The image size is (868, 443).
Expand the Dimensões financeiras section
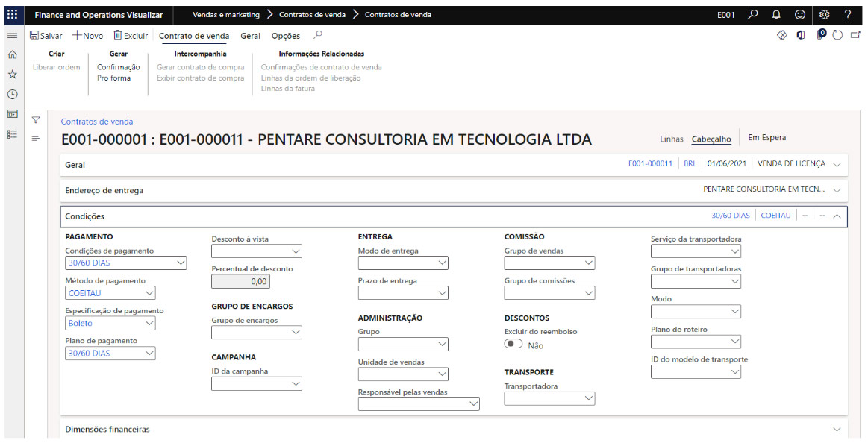836,430
